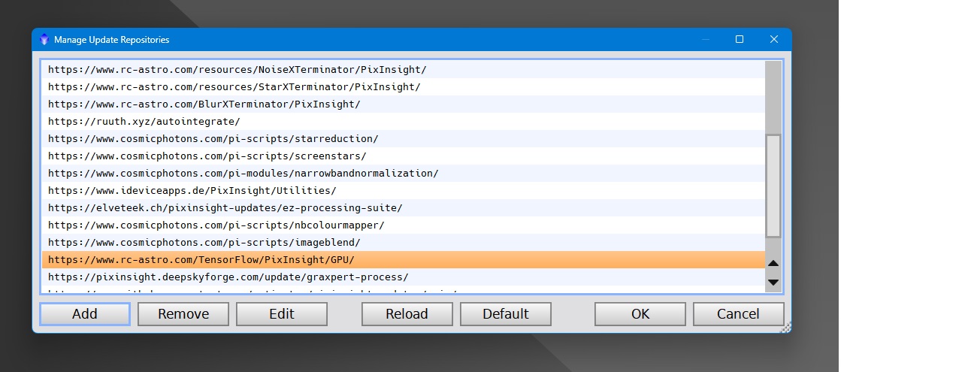Screen dimensions: 980x372
Task: Select the TensorFlow GPU repository row
Action: coord(403,259)
